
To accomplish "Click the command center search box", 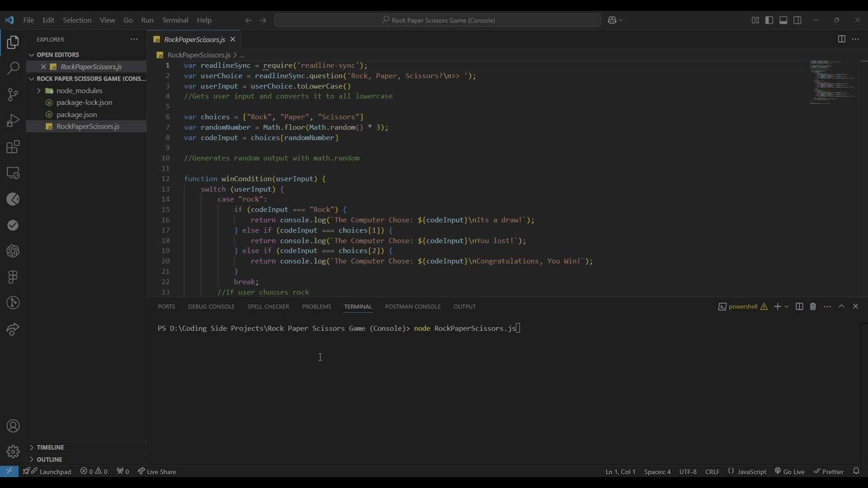I will 437,20.
